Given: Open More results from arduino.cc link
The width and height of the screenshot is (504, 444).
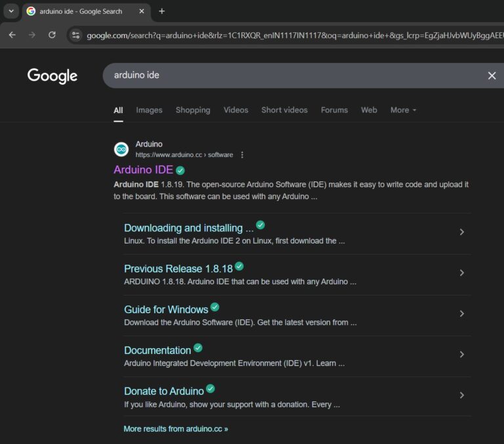Looking at the screenshot, I should click(x=176, y=429).
